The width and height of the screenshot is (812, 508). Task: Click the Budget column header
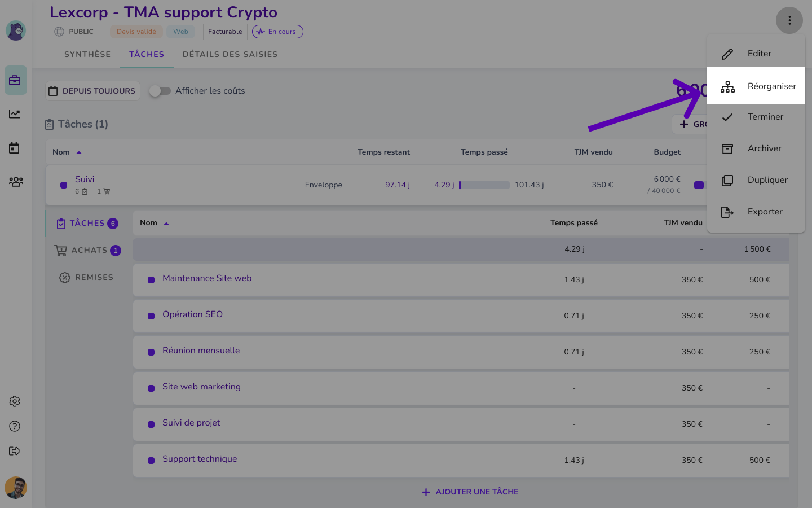coord(667,152)
